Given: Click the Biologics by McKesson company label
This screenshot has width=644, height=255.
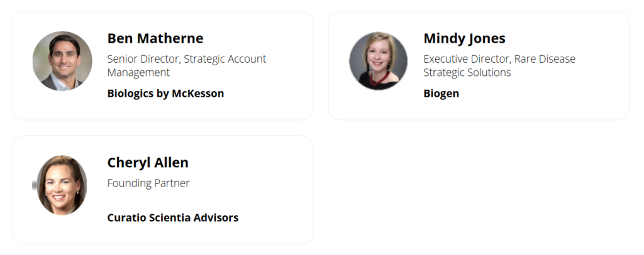Looking at the screenshot, I should point(165,94).
